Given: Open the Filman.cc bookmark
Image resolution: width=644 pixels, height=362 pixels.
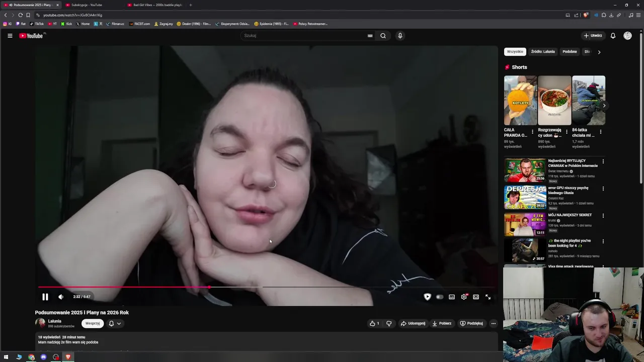Looking at the screenshot, I should 115,24.
